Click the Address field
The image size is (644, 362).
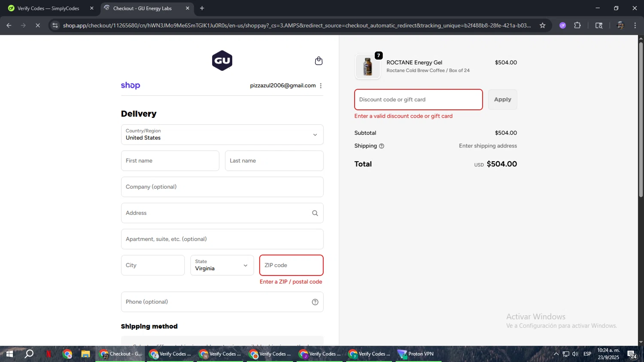point(222,213)
